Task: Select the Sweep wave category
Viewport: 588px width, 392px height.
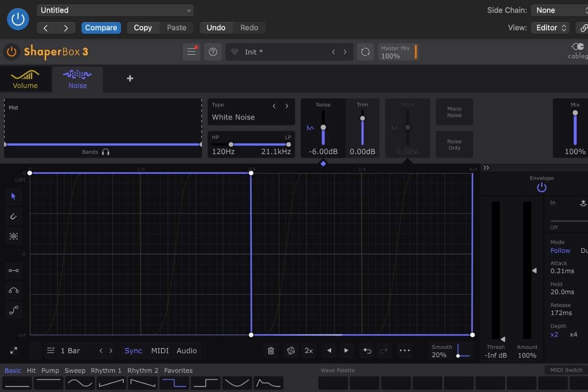Action: pyautogui.click(x=75, y=370)
